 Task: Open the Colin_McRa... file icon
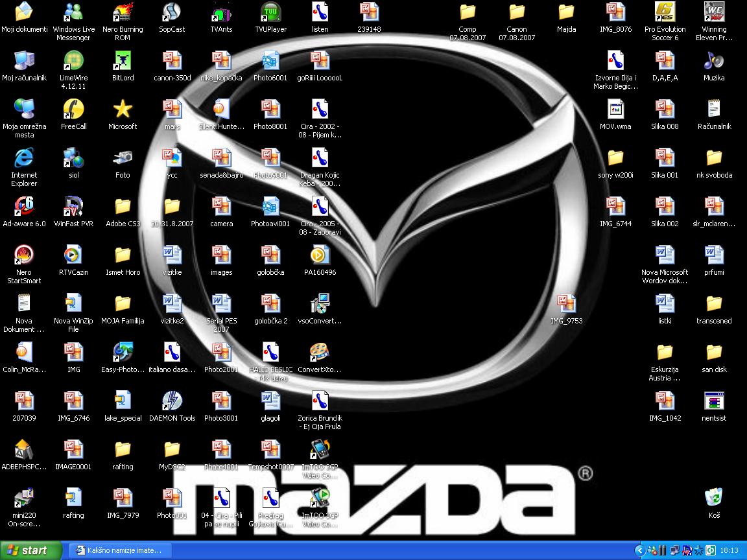tap(24, 353)
